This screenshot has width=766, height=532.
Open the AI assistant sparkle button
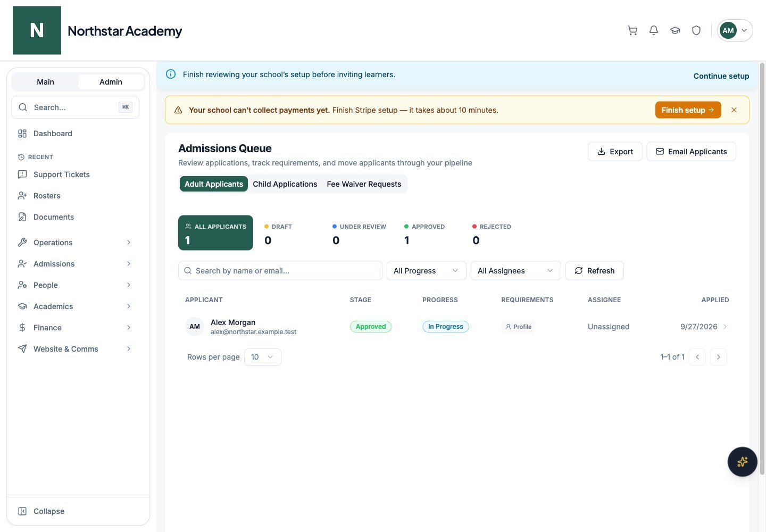[x=742, y=462]
